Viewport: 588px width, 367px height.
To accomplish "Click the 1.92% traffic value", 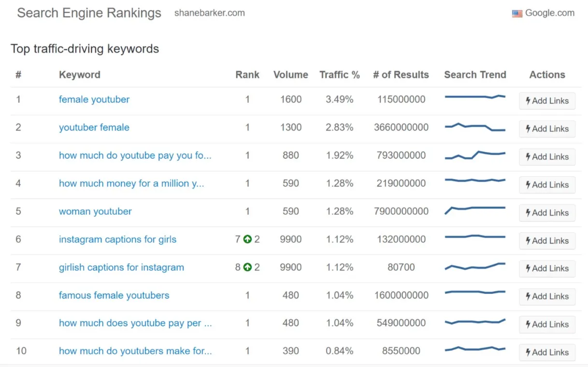I will (340, 156).
